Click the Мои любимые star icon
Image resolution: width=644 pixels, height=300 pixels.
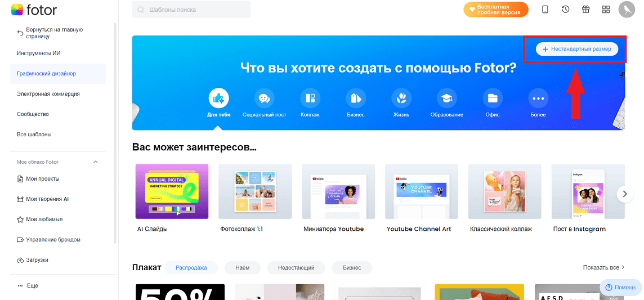(20, 220)
